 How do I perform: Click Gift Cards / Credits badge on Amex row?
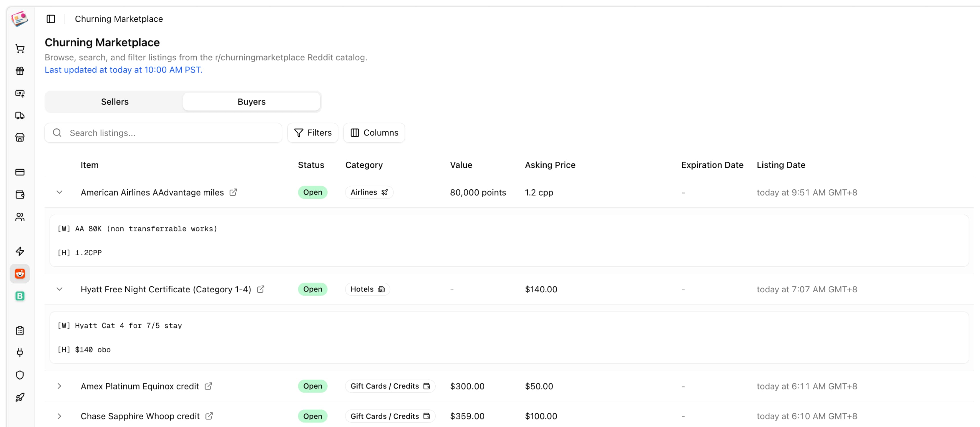[390, 386]
